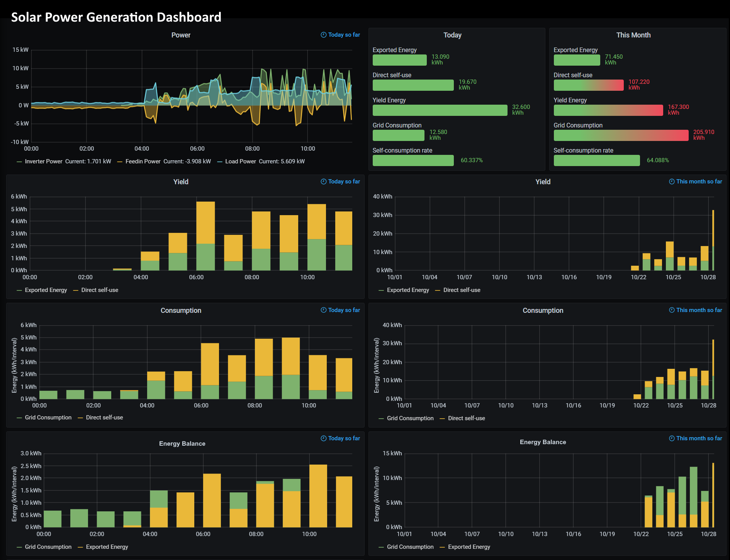Viewport: 730px width, 560px height.
Task: Toggle Exported Energy in the daily Yield legend
Action: (x=46, y=290)
